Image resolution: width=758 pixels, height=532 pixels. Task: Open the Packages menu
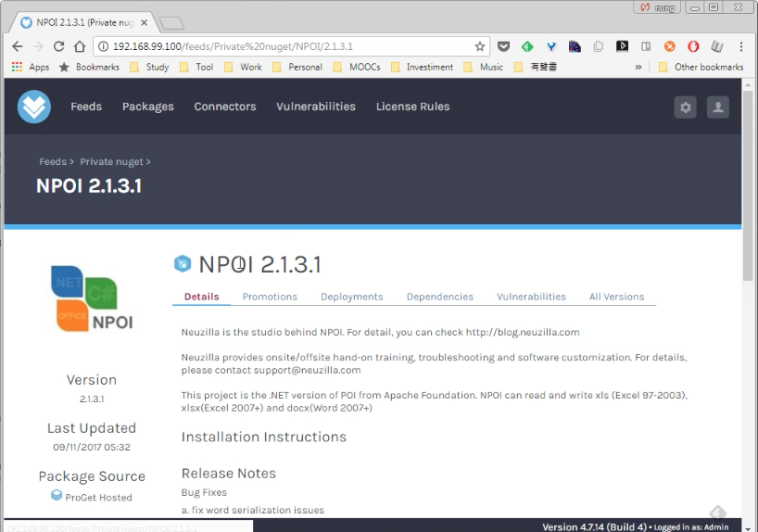point(148,107)
